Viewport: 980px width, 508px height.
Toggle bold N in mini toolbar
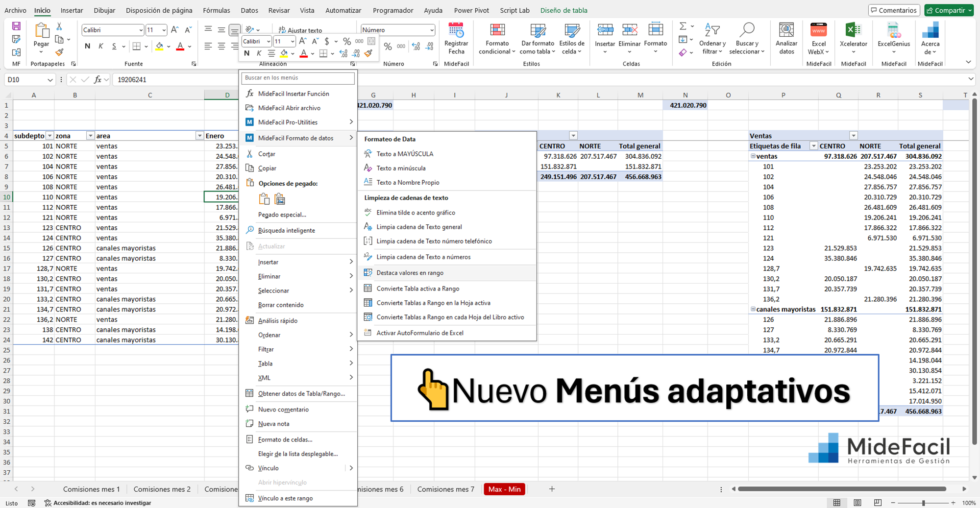(x=247, y=53)
